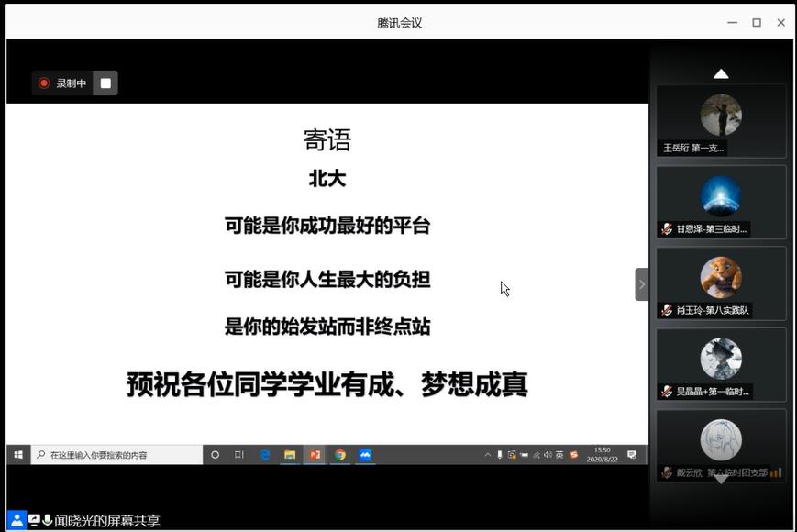Select 肖玉玲's participant thumbnail
Screen dimensions: 797x532
point(721,283)
